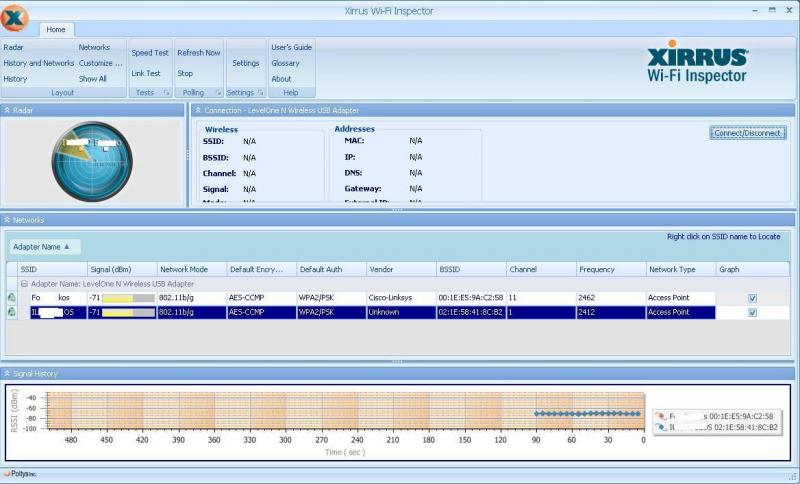Open the Tests group dialog launcher
The height and width of the screenshot is (484, 800).
(166, 93)
